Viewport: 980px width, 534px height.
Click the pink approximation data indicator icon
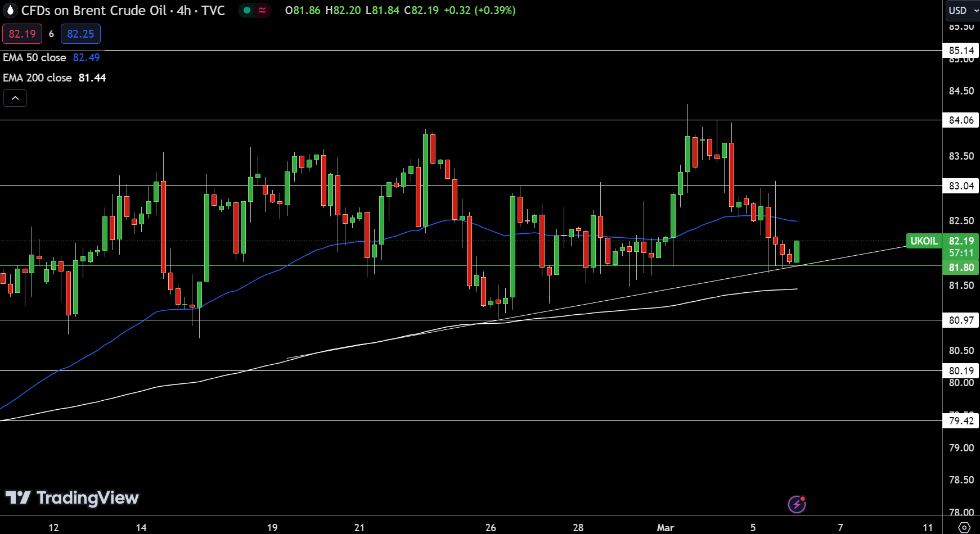click(262, 10)
